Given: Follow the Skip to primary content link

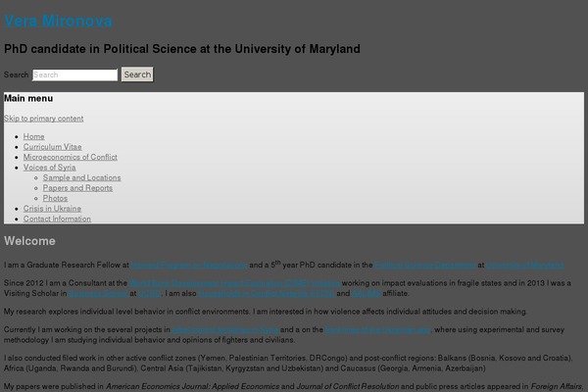Looking at the screenshot, I should pyautogui.click(x=43, y=119).
